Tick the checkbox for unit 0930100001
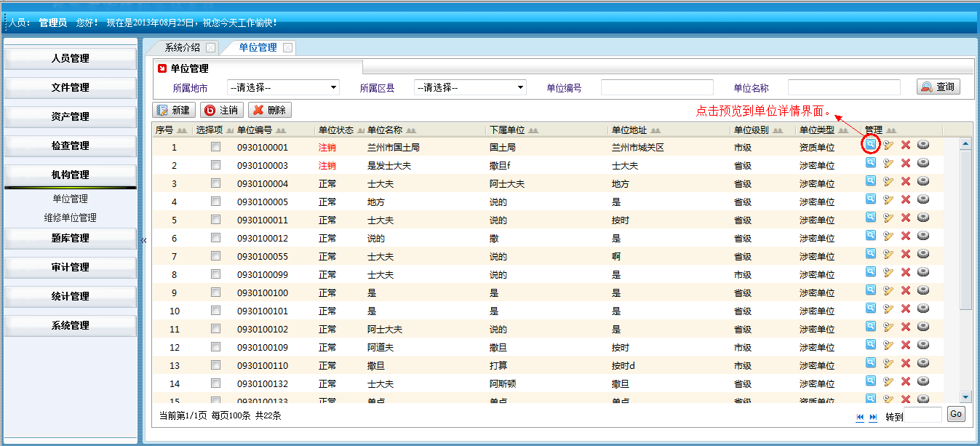The width and height of the screenshot is (980, 446). (215, 147)
